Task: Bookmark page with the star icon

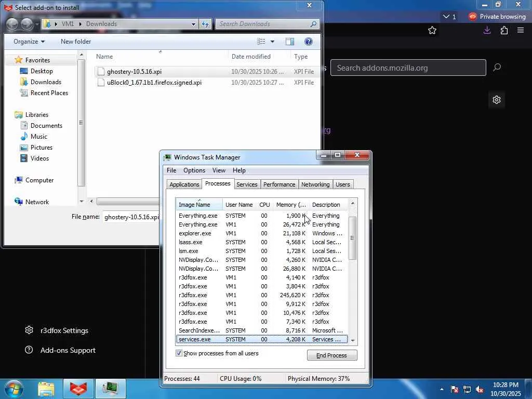Action: [x=432, y=30]
